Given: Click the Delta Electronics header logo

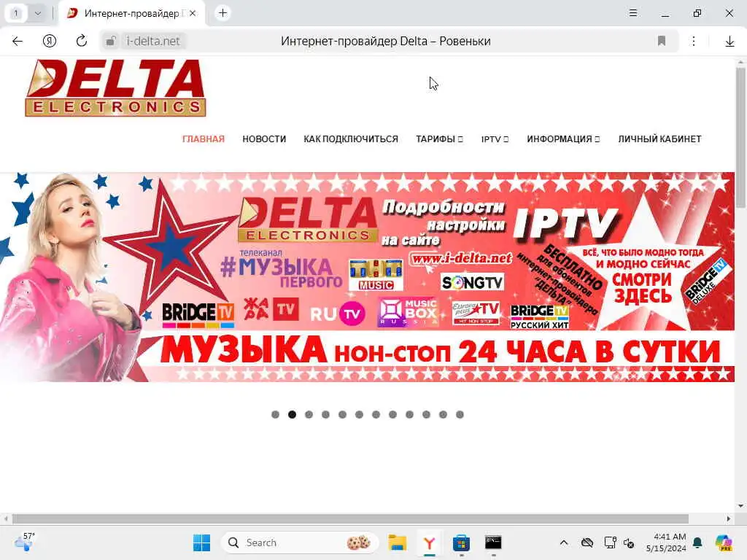Looking at the screenshot, I should pyautogui.click(x=115, y=88).
